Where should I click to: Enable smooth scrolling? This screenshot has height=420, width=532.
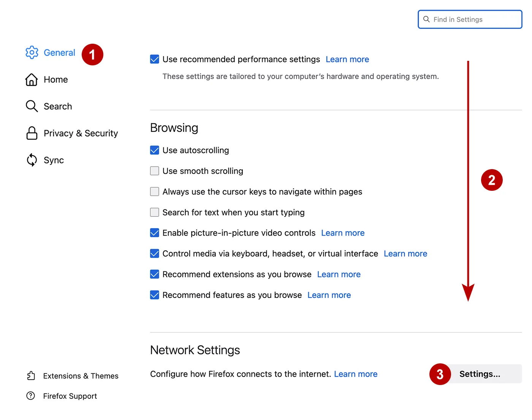(154, 171)
